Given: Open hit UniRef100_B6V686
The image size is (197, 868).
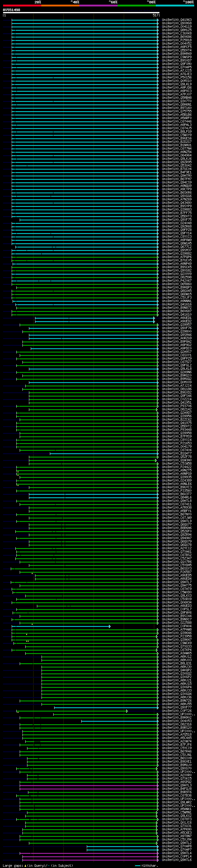Looking at the screenshot, I should 176,37.
